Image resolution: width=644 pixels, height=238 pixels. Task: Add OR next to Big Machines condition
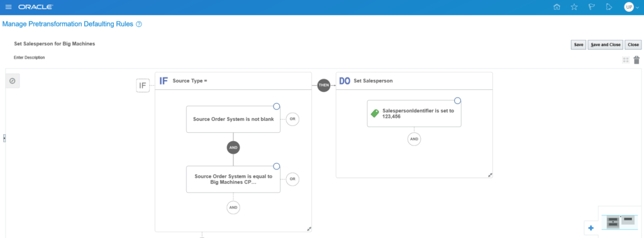pos(292,179)
